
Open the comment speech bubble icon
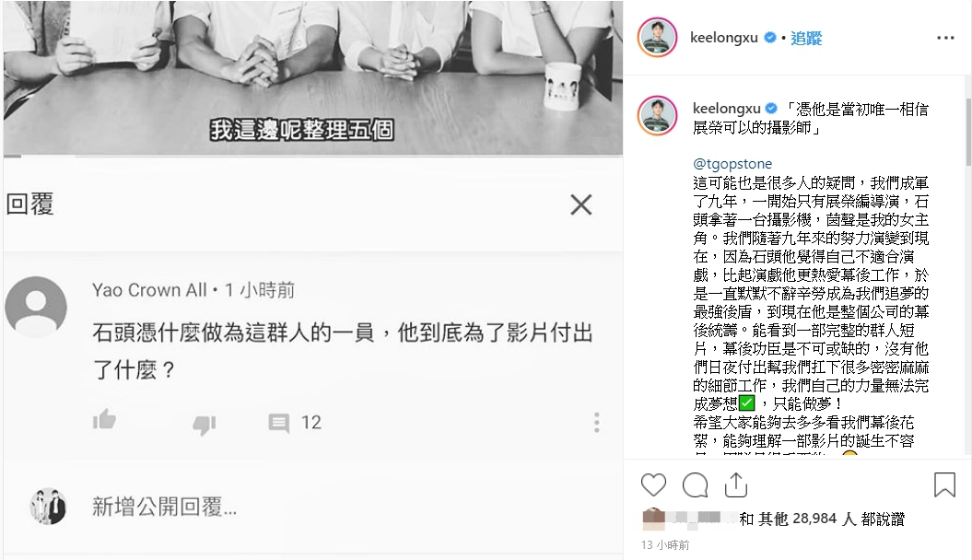[695, 485]
